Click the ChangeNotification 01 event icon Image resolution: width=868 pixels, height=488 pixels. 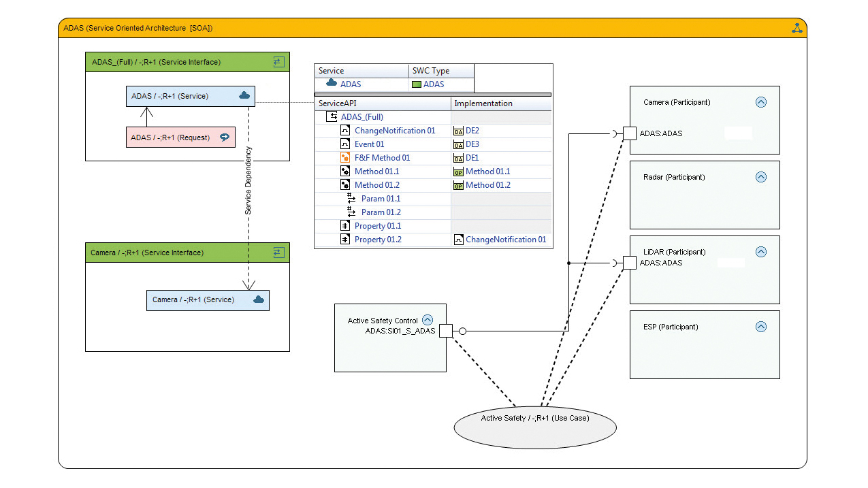tap(345, 131)
